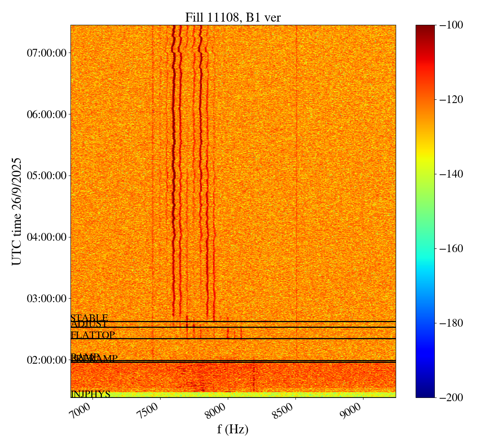Click the STABLE beam mode label
489x448 pixels.
point(89,318)
